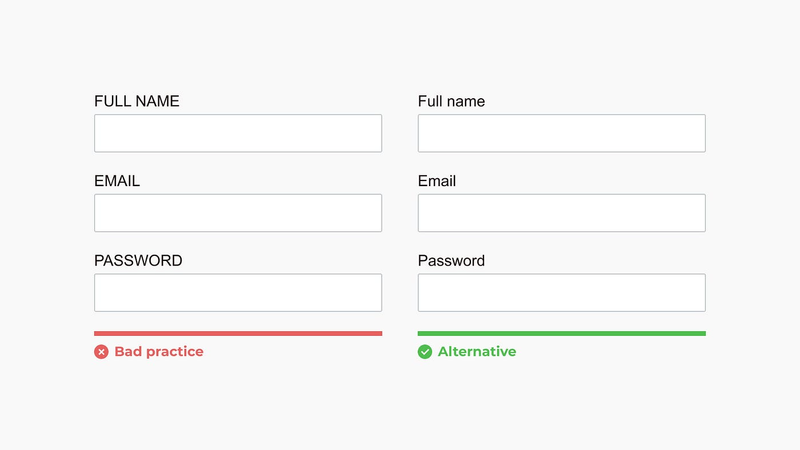Click right end of the red bar
The height and width of the screenshot is (450, 800).
380,334
